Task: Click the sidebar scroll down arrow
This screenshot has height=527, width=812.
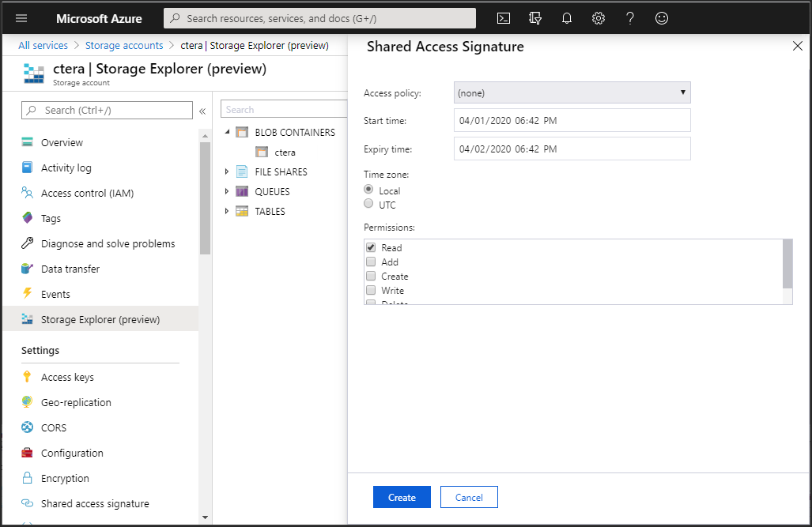Action: pyautogui.click(x=205, y=517)
